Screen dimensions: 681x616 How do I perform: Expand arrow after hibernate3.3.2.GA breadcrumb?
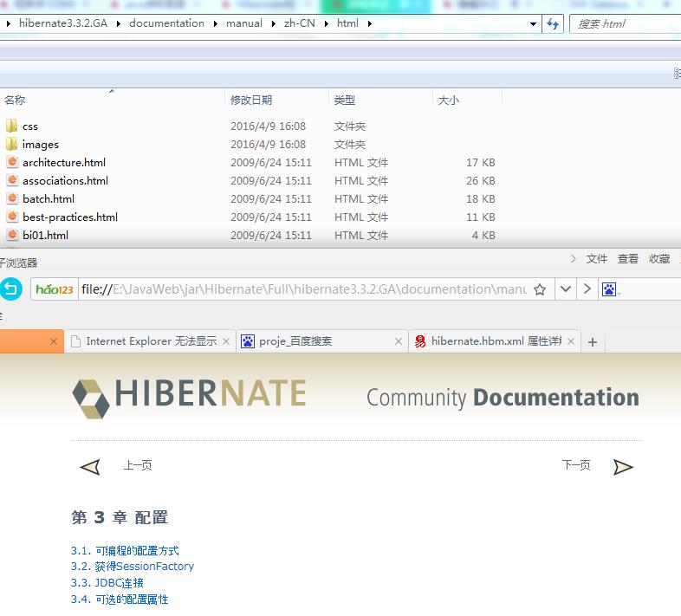tap(119, 23)
